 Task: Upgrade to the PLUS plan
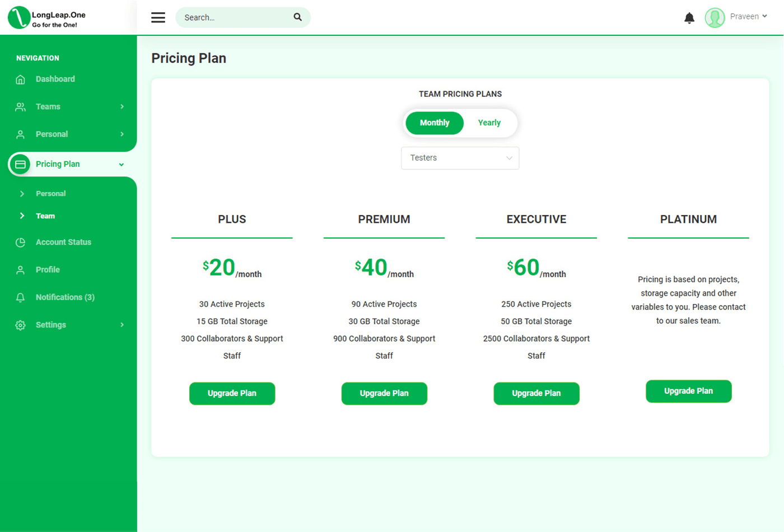tap(232, 393)
